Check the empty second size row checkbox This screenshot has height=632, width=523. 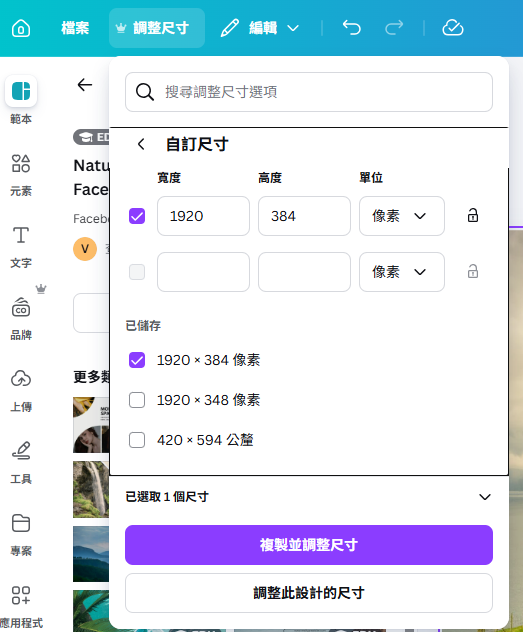tap(137, 272)
